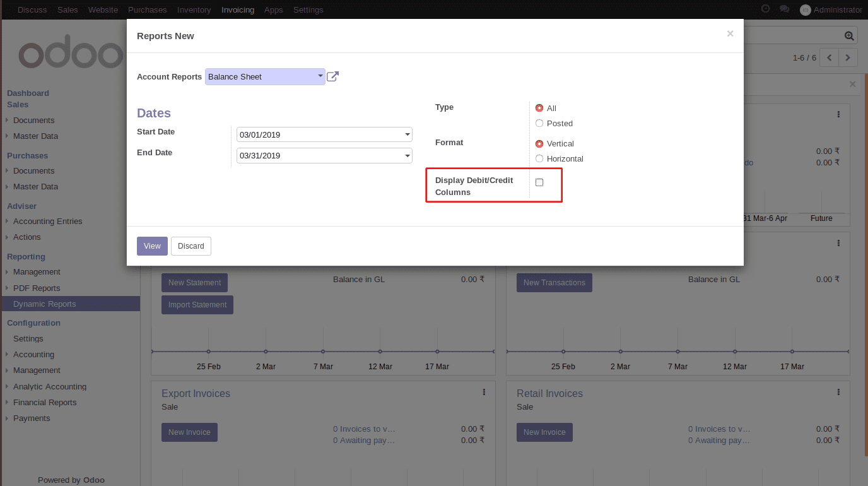Select the Posted type radio button
The image size is (868, 486).
539,123
